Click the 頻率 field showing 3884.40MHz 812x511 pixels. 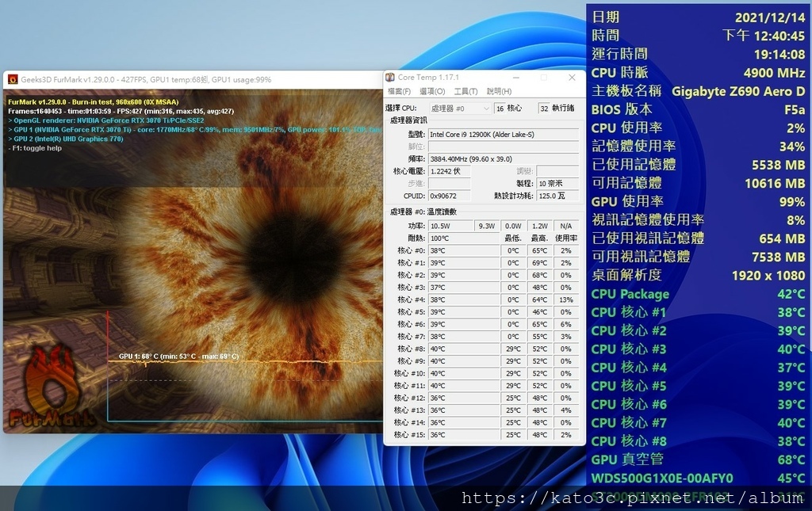pyautogui.click(x=504, y=159)
